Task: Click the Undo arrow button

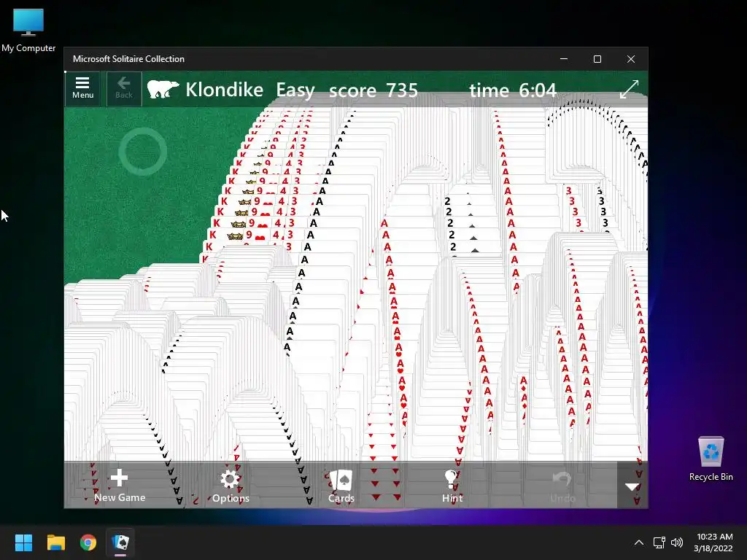Action: tap(562, 486)
